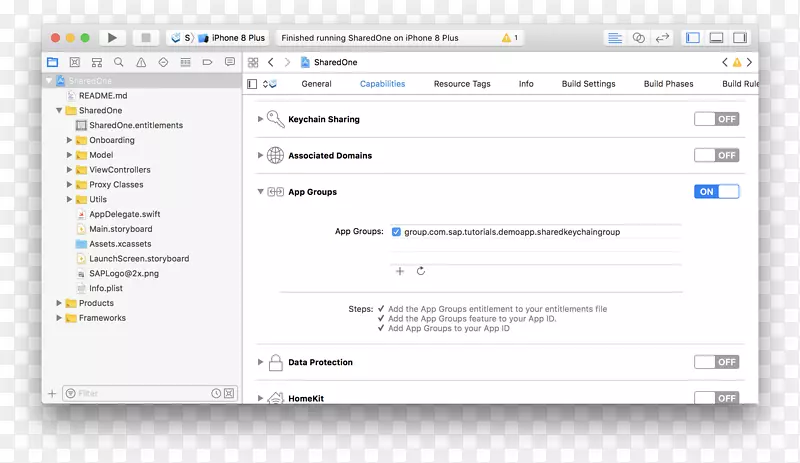Open the assistant editor
800x463 pixels.
coord(639,38)
